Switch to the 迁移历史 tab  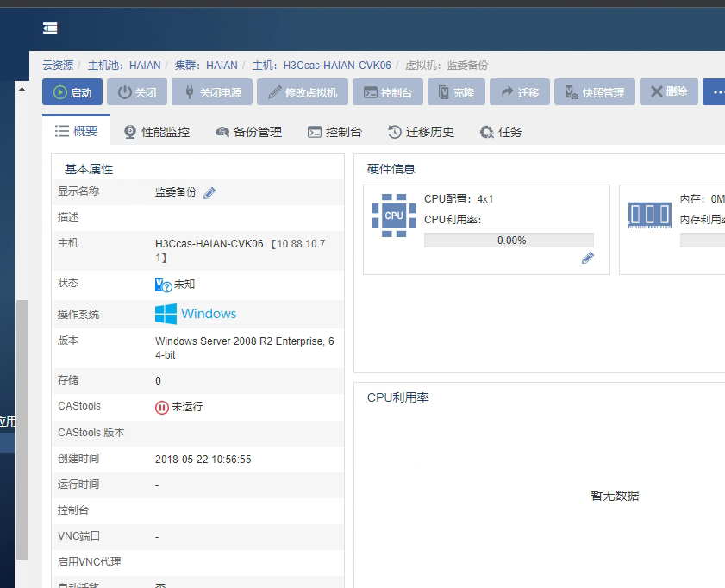(x=421, y=132)
